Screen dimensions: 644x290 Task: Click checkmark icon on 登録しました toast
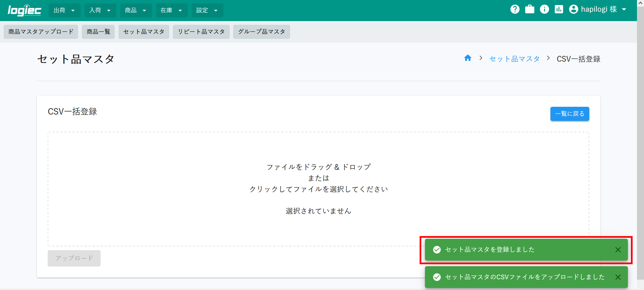(x=437, y=250)
